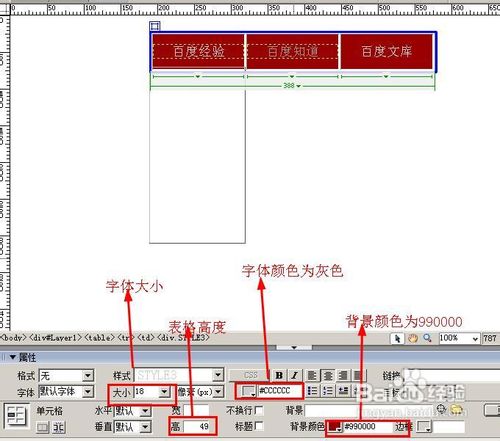The height and width of the screenshot is (441, 500).
Task: Click the table width 388 indicator
Action: click(292, 86)
